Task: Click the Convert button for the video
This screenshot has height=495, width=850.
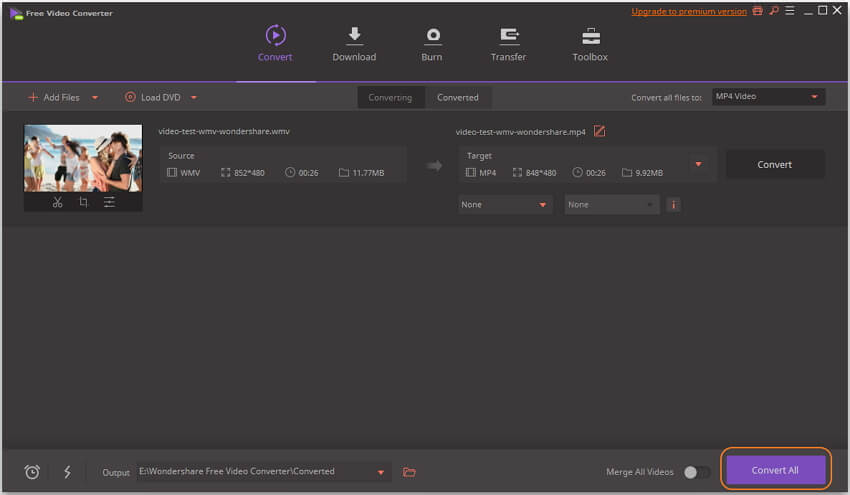Action: click(775, 164)
